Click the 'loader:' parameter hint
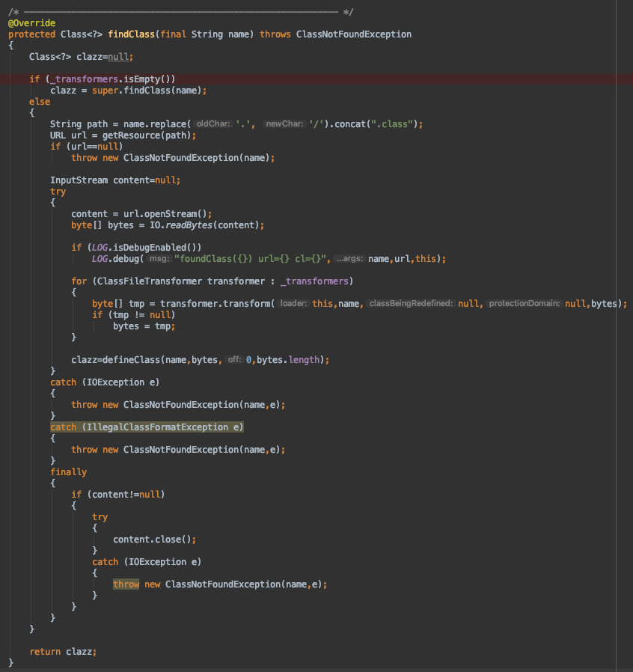This screenshot has width=633, height=672. [x=293, y=303]
